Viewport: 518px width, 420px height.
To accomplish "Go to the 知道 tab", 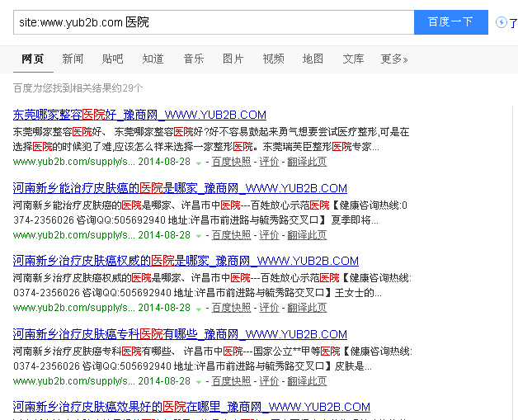I will 153,59.
